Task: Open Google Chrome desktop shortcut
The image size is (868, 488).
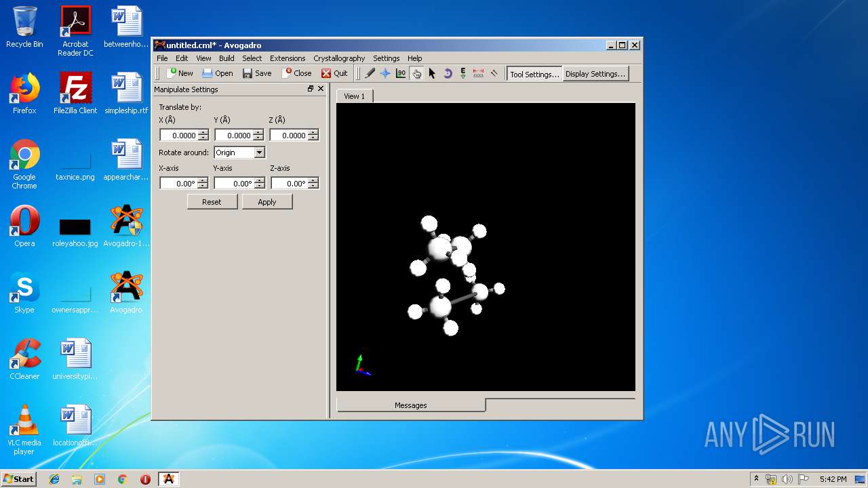Action: 24,165
